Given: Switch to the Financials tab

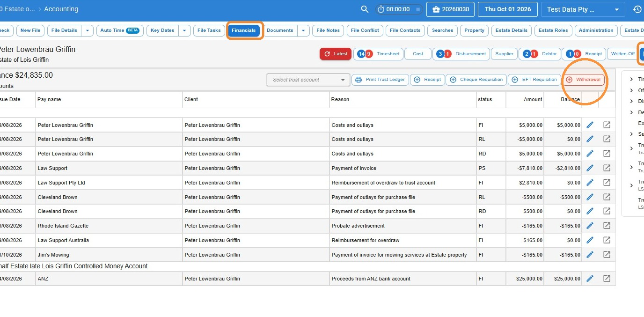Looking at the screenshot, I should [244, 30].
